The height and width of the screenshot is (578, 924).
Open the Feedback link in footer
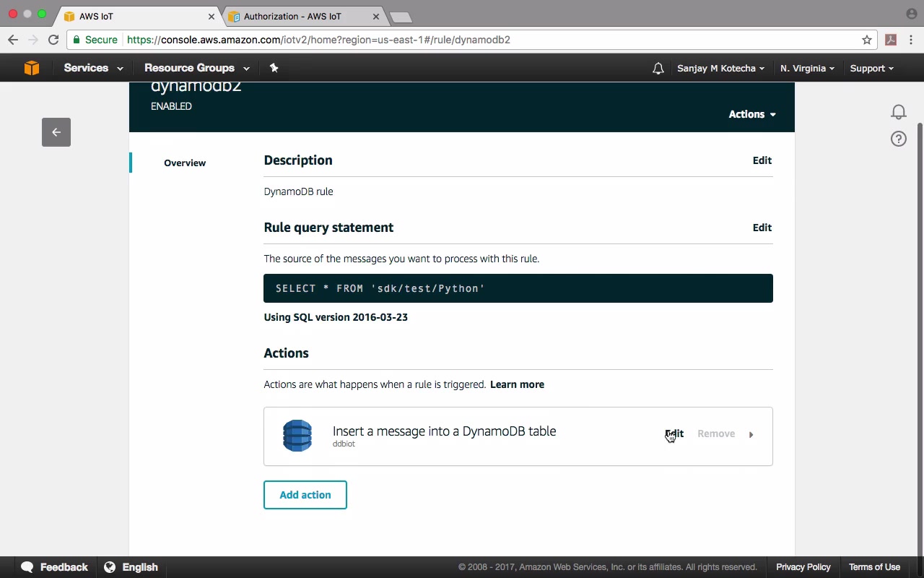pos(64,567)
